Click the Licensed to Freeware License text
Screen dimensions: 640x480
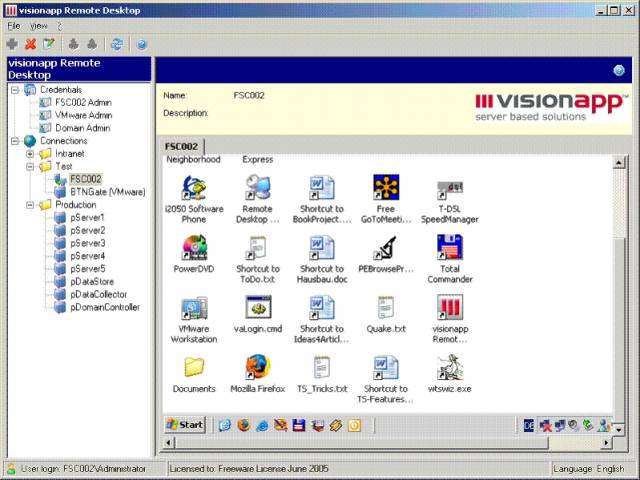249,469
